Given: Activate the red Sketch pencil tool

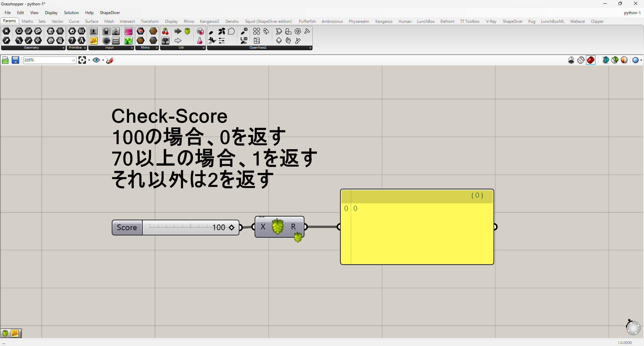Looking at the screenshot, I should (x=110, y=60).
